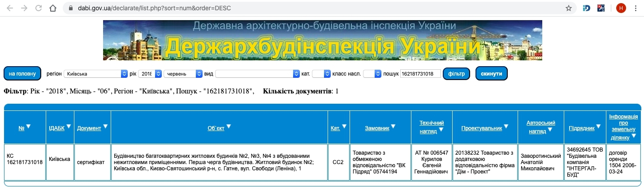Open the класс насл. dropdown

[372, 73]
